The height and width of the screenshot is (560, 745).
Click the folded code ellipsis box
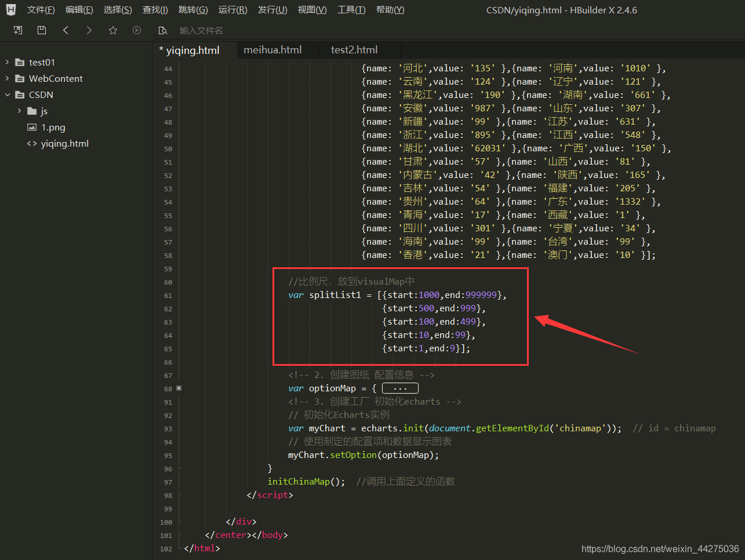(x=400, y=388)
